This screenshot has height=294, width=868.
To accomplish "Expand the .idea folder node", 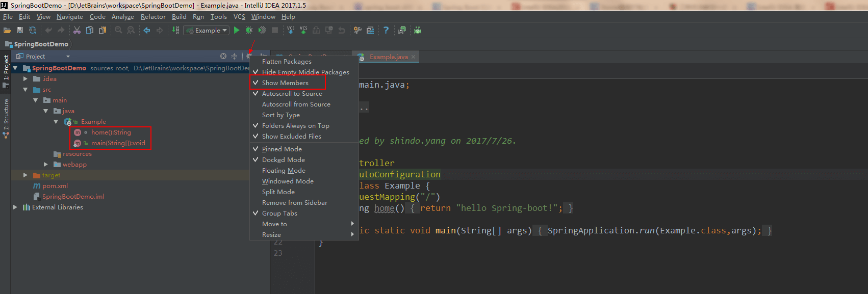I will (25, 79).
